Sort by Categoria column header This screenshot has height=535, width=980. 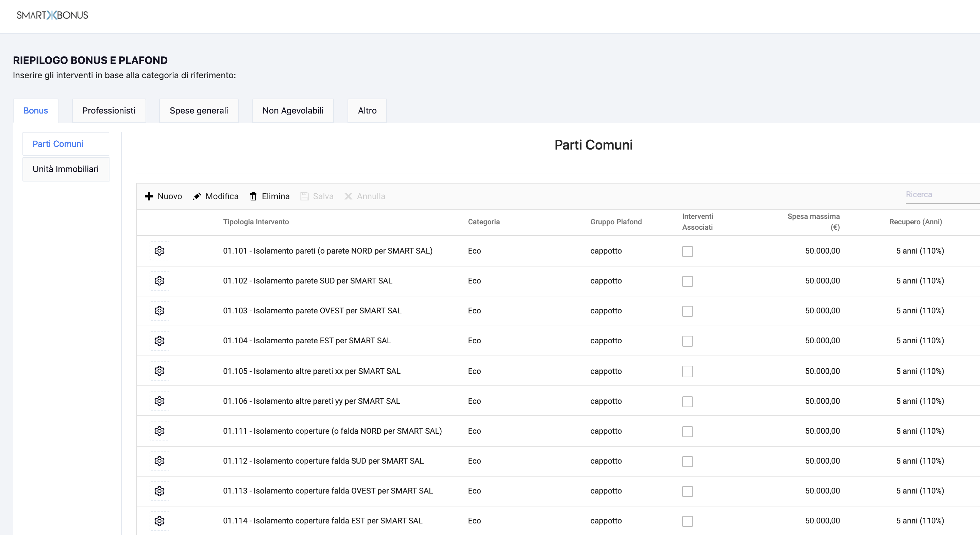tap(484, 222)
